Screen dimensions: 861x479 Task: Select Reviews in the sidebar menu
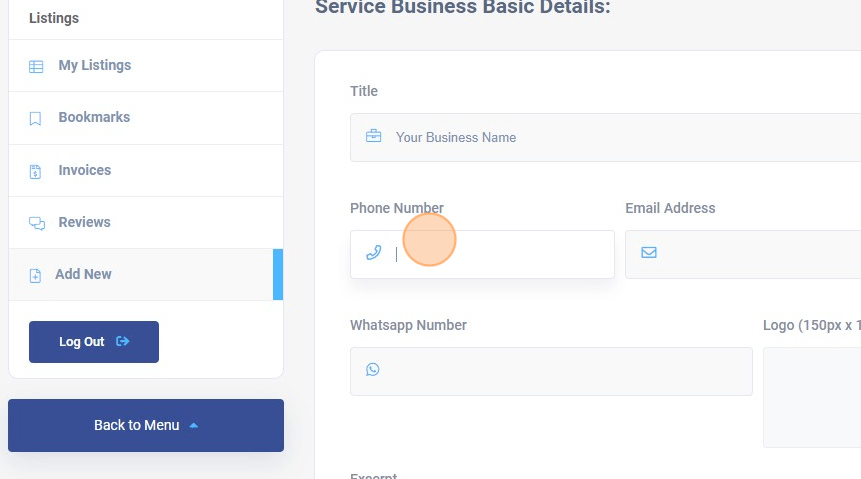84,222
